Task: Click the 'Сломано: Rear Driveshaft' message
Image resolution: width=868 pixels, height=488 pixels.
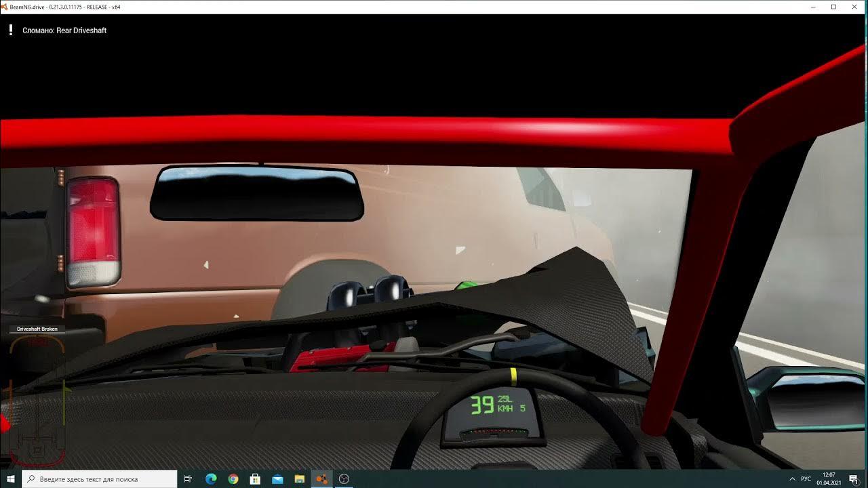Action: (64, 30)
